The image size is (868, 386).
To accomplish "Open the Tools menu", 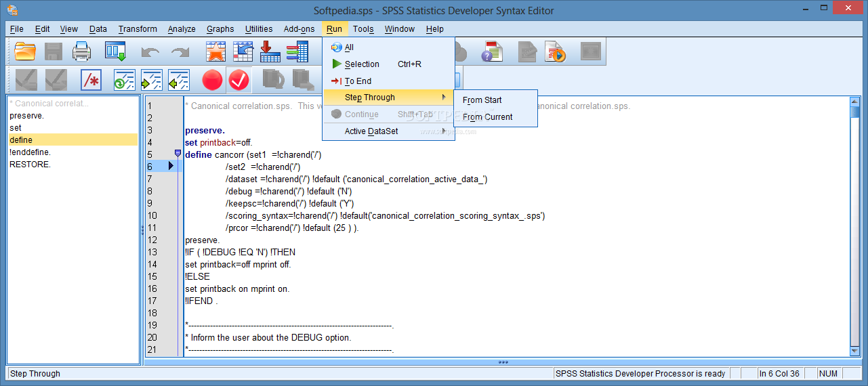I will click(363, 29).
